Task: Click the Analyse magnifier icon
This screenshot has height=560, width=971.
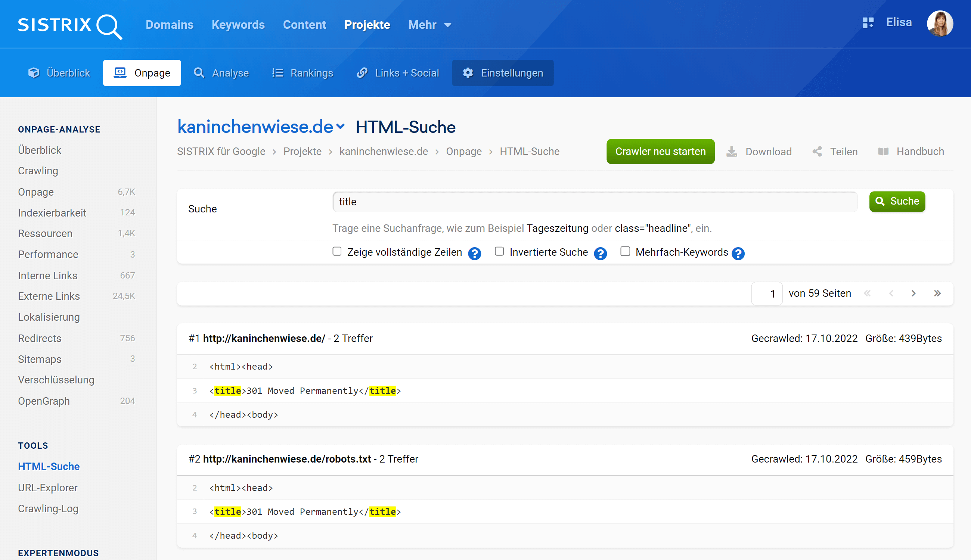Action: click(x=199, y=73)
